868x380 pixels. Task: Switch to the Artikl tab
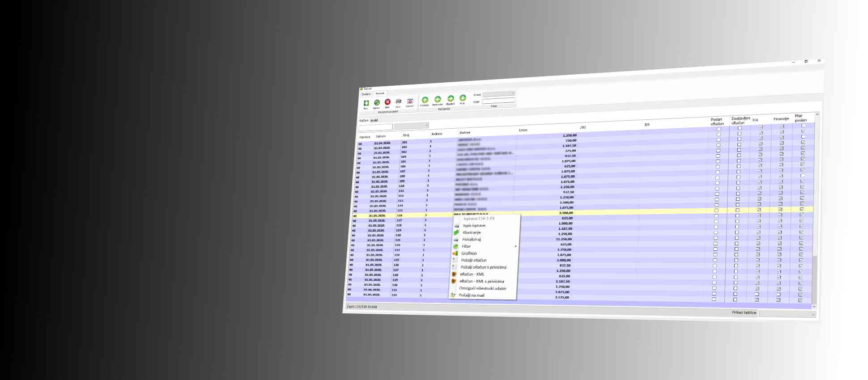(374, 120)
